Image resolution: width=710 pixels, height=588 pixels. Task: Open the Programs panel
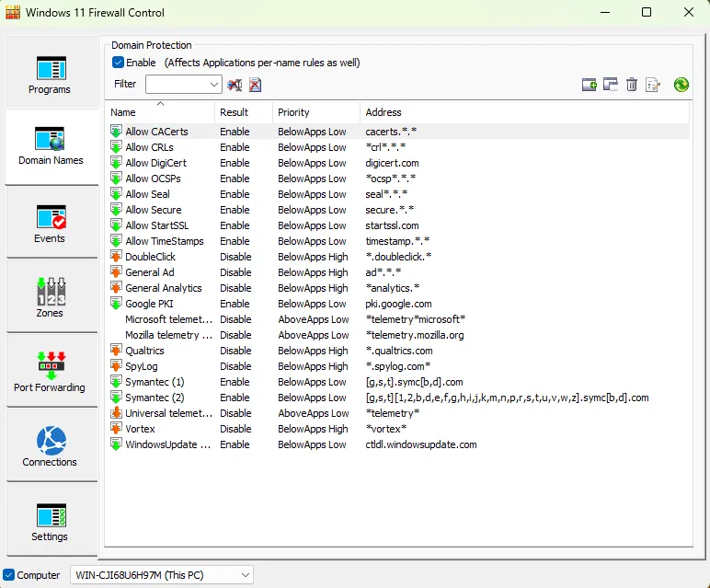tap(52, 73)
